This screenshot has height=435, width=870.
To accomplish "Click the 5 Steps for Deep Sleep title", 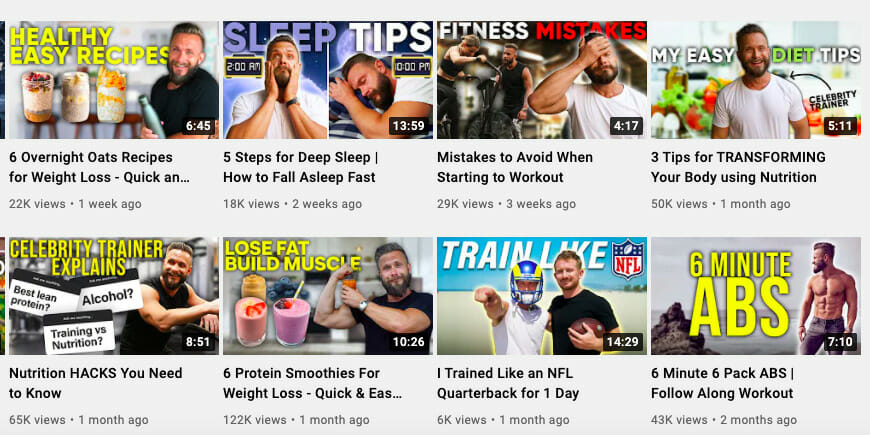I will [x=301, y=167].
